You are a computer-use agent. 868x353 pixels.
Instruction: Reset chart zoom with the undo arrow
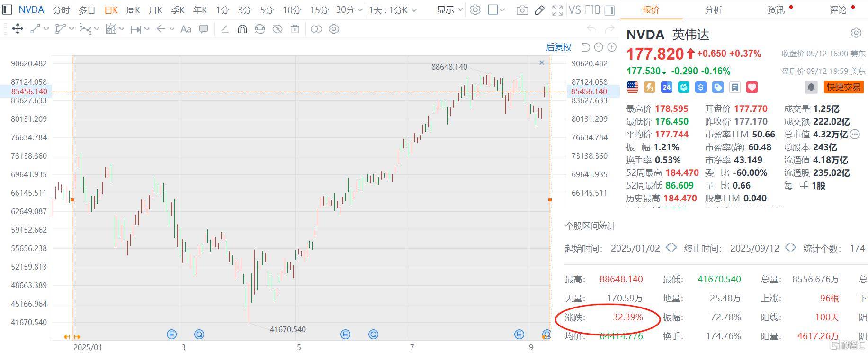click(586, 47)
